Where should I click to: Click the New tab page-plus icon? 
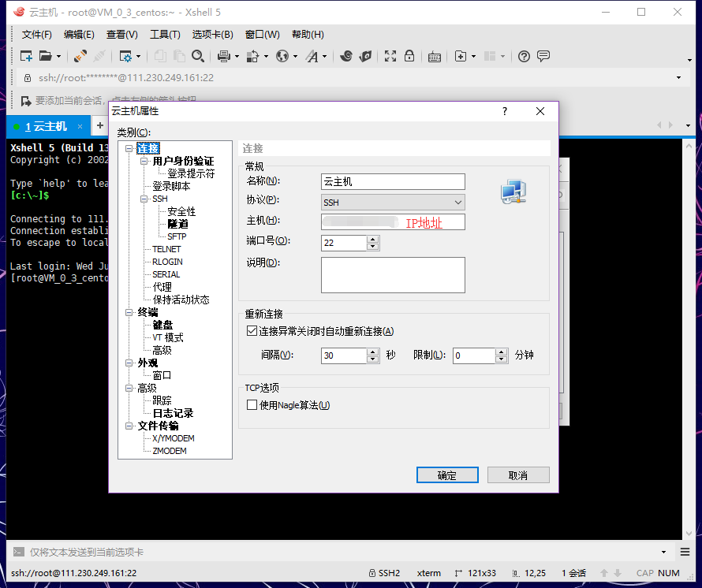[460, 57]
